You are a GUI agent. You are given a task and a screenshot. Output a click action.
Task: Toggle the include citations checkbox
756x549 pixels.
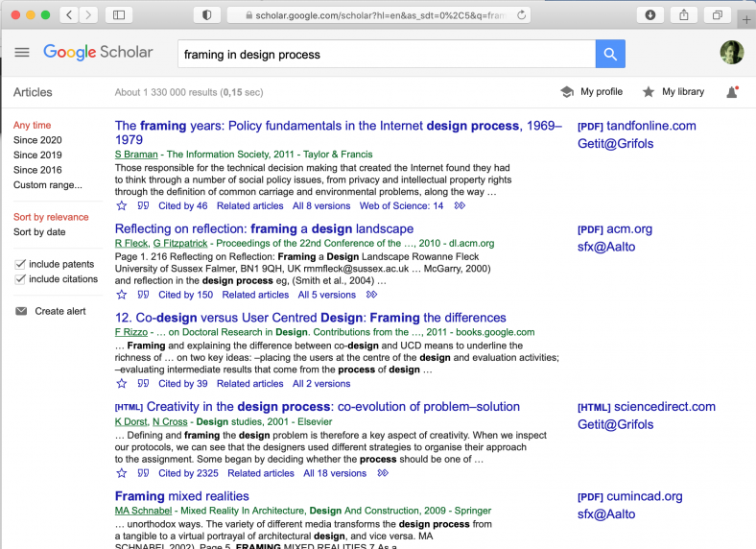[x=20, y=279]
